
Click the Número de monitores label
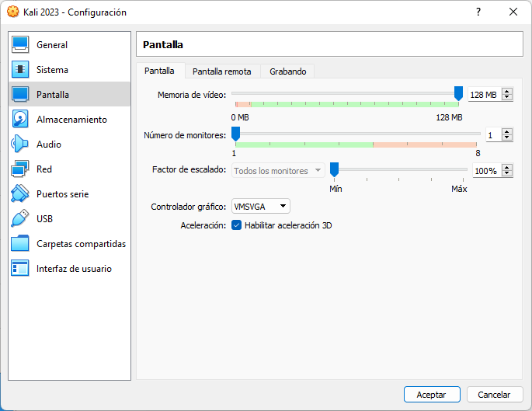point(185,135)
